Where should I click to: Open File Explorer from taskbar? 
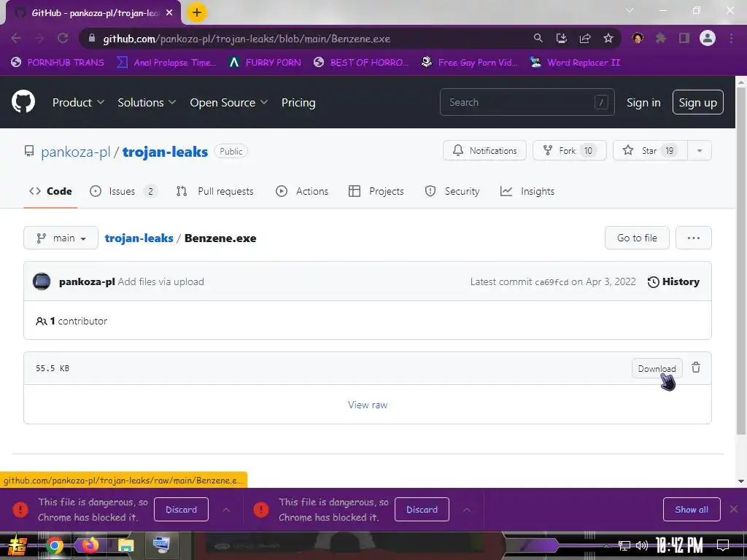[x=125, y=545]
